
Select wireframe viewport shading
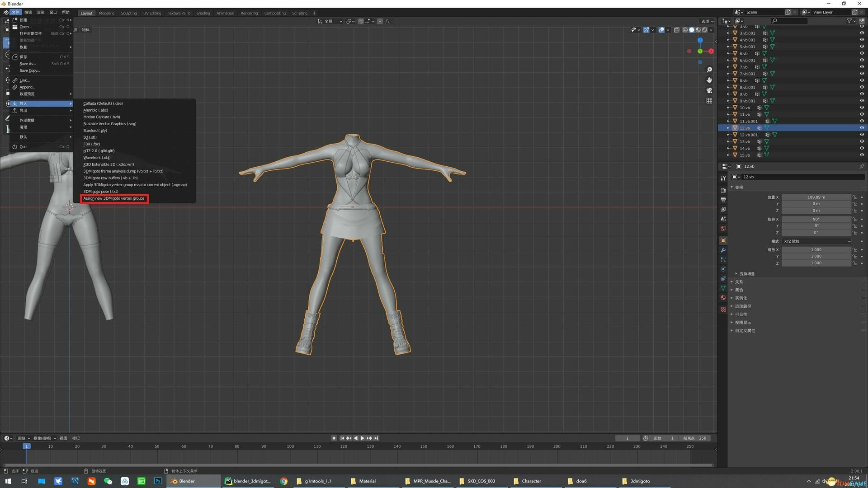click(685, 30)
